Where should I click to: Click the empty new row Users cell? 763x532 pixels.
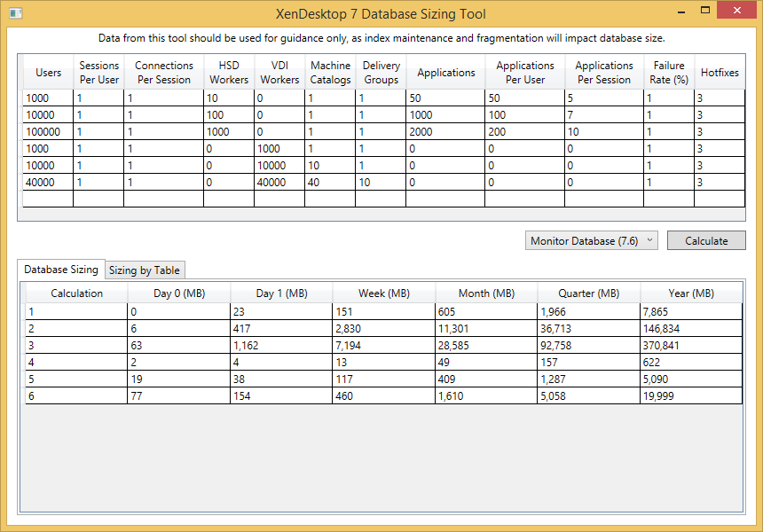pos(48,199)
